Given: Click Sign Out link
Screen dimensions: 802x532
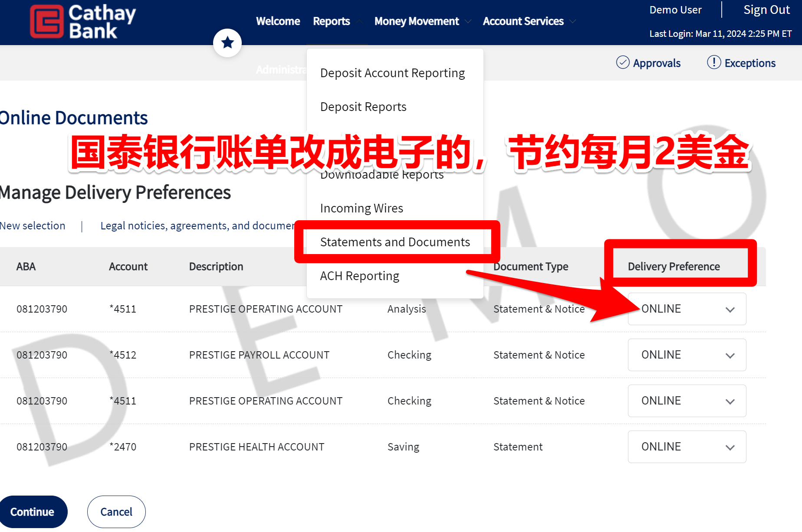Looking at the screenshot, I should (x=766, y=10).
